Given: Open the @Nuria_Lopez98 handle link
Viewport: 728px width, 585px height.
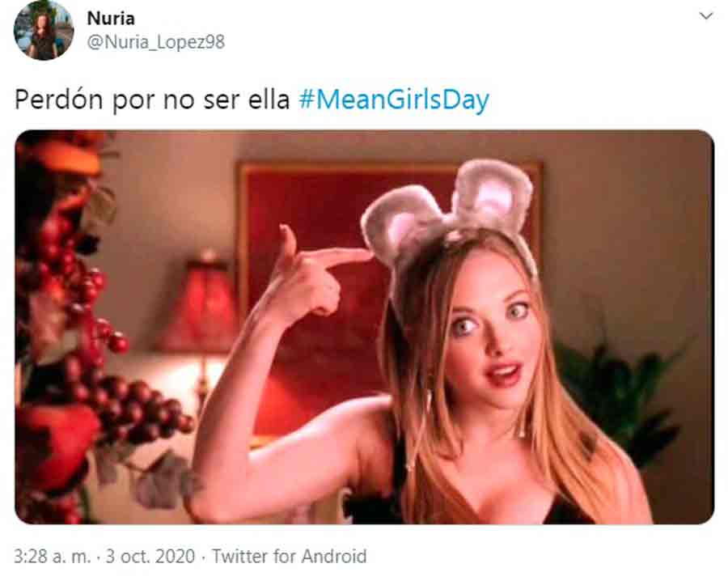Looking at the screenshot, I should click(156, 42).
